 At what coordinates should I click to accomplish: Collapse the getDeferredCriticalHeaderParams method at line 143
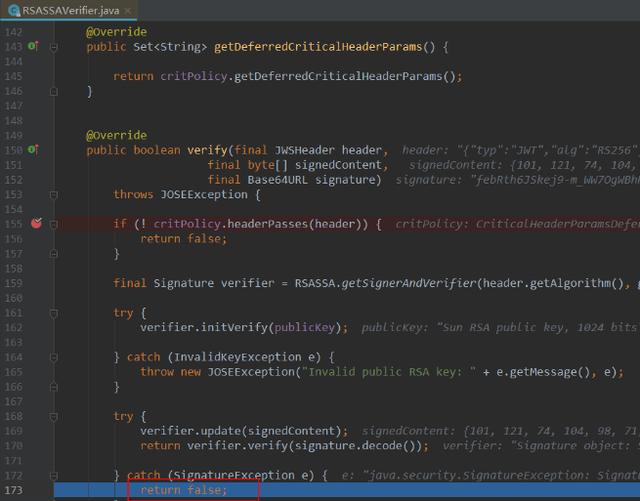coord(55,47)
